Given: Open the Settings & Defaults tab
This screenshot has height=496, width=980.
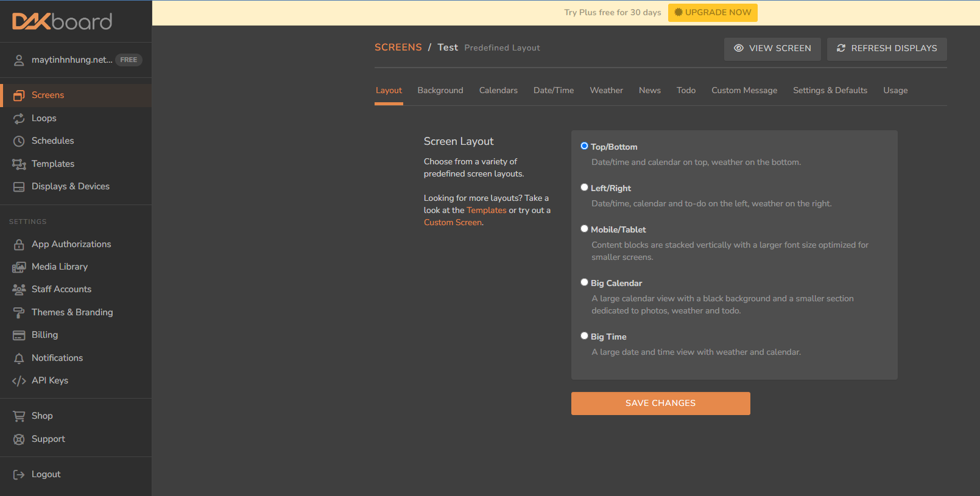Looking at the screenshot, I should click(830, 90).
